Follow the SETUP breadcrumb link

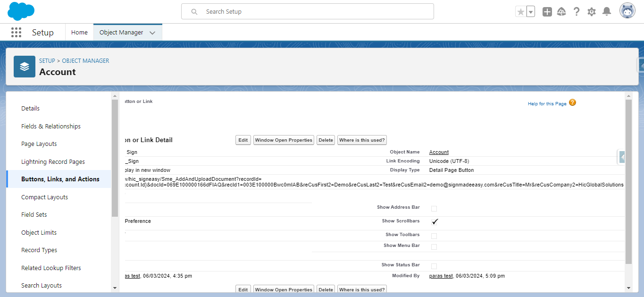(x=47, y=61)
